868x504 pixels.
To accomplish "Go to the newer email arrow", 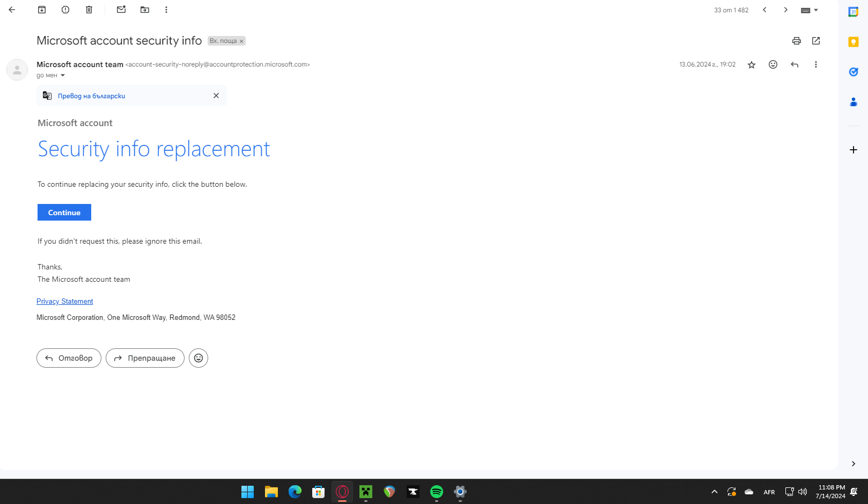I will point(764,10).
